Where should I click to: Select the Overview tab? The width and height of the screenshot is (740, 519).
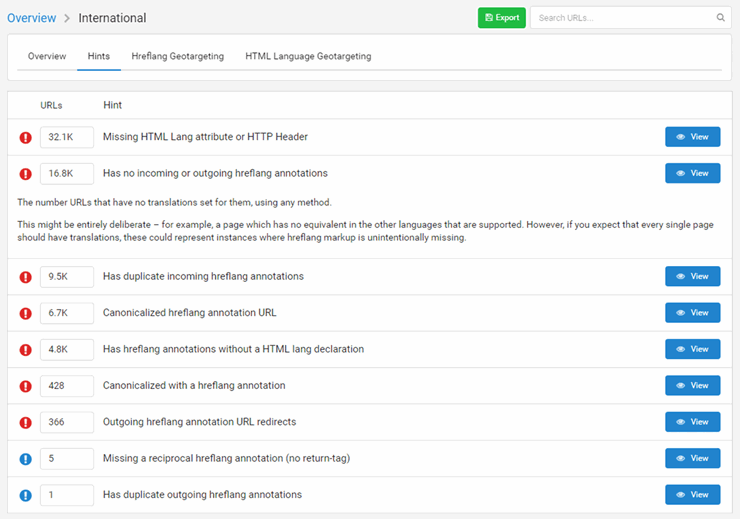click(x=47, y=57)
